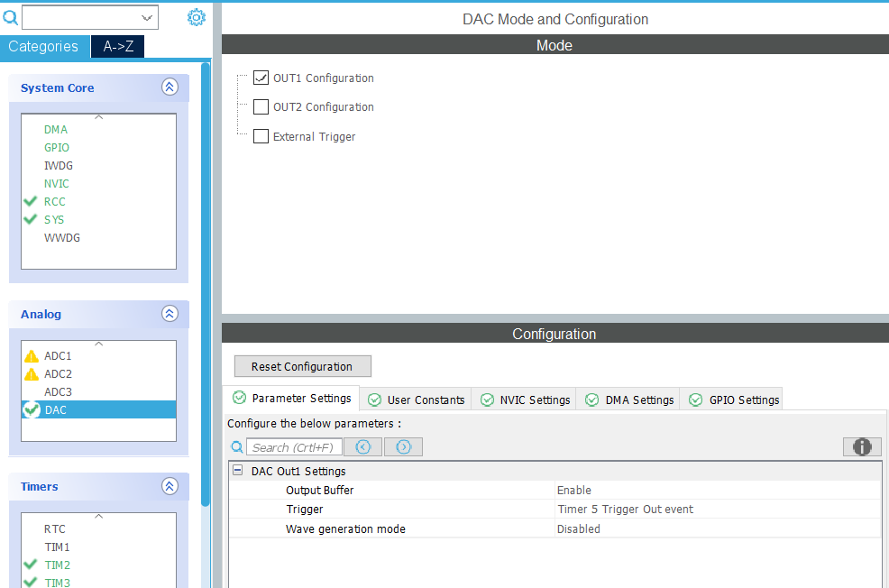This screenshot has width=889, height=588.
Task: Click the Configuration section header bar
Action: pyautogui.click(x=555, y=334)
